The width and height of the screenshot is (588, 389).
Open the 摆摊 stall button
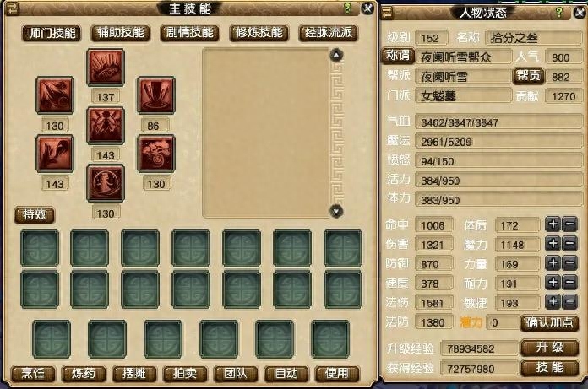tap(134, 374)
